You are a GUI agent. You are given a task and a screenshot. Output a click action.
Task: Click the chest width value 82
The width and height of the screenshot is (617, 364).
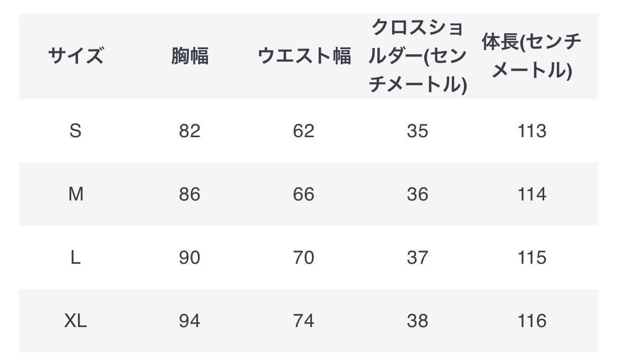pos(189,131)
